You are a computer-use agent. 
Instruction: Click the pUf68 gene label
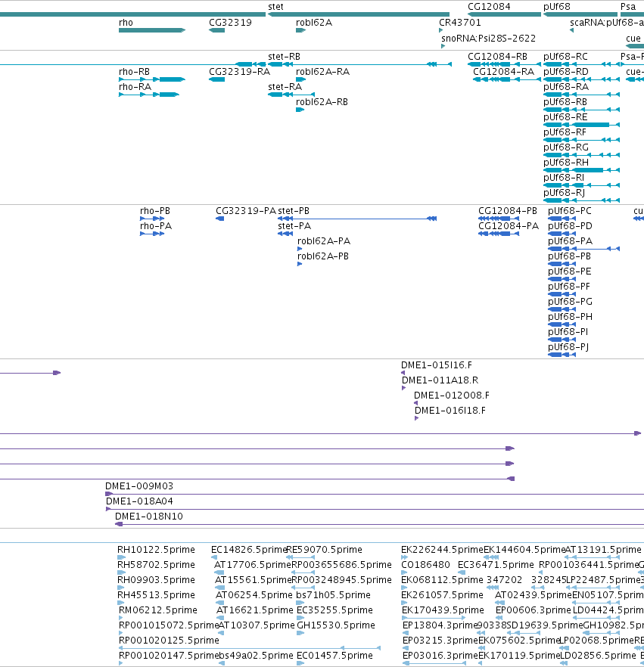pyautogui.click(x=556, y=7)
